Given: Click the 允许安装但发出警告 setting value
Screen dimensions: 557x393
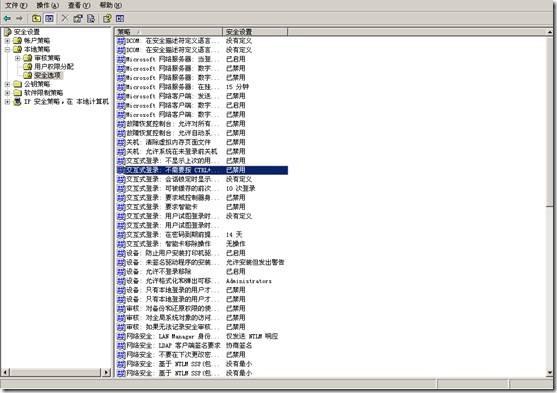Looking at the screenshot, I should click(255, 263).
